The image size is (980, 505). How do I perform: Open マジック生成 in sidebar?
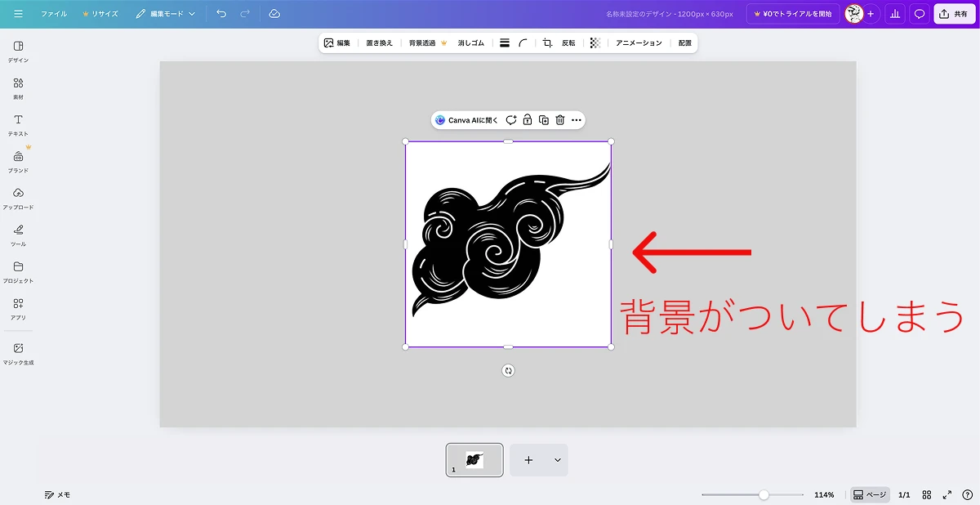pyautogui.click(x=18, y=353)
